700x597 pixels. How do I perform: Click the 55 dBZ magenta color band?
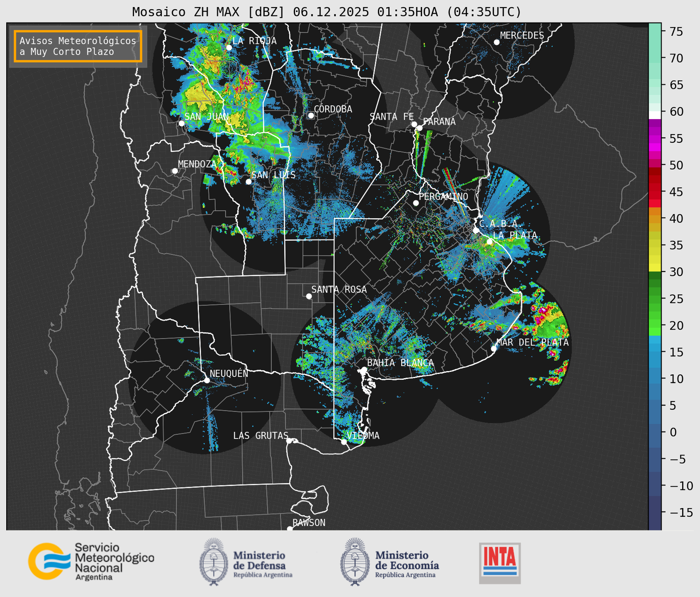[x=655, y=139]
